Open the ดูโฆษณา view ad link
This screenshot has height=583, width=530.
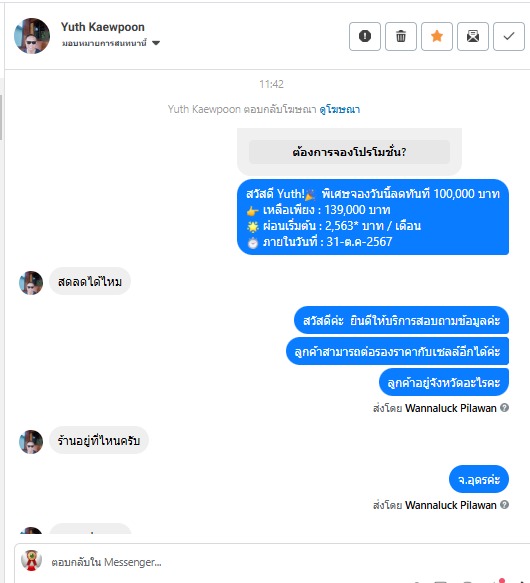tap(339, 109)
